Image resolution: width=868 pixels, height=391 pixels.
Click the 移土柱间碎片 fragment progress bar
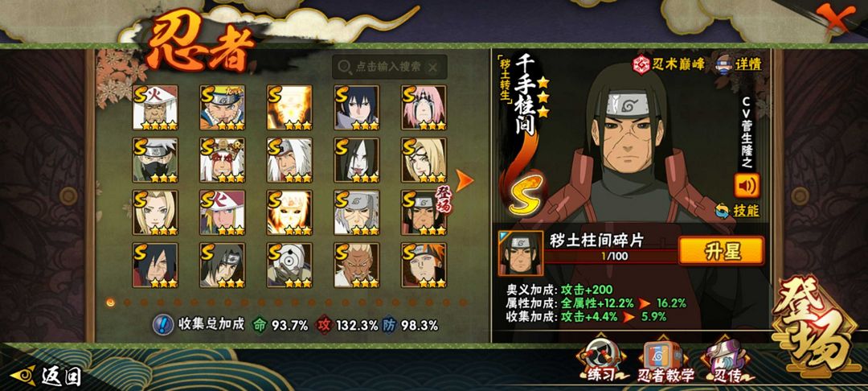click(611, 257)
